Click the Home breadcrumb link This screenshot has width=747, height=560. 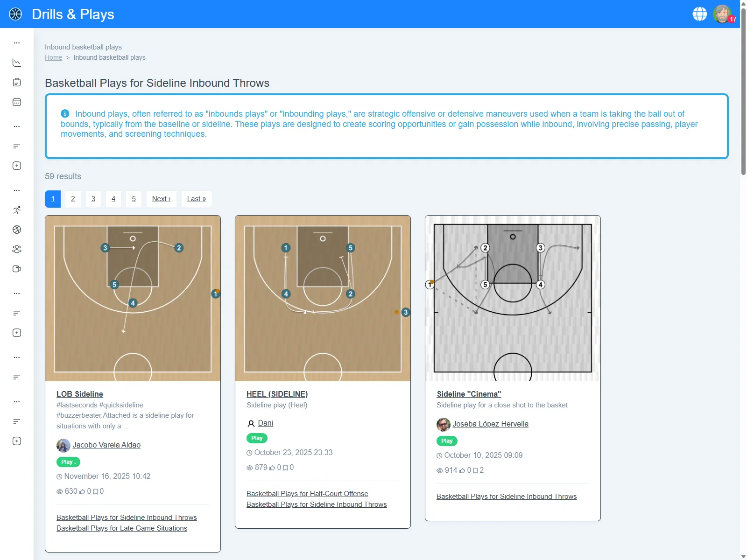coord(53,57)
